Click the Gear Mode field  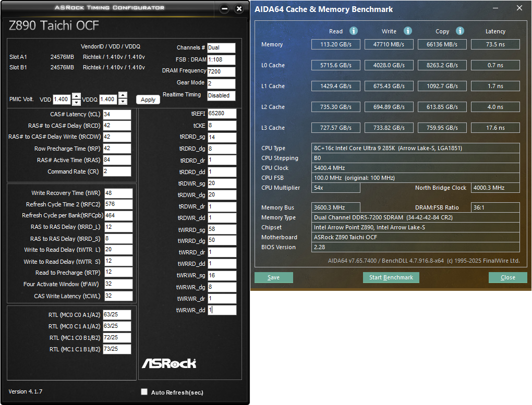point(221,83)
